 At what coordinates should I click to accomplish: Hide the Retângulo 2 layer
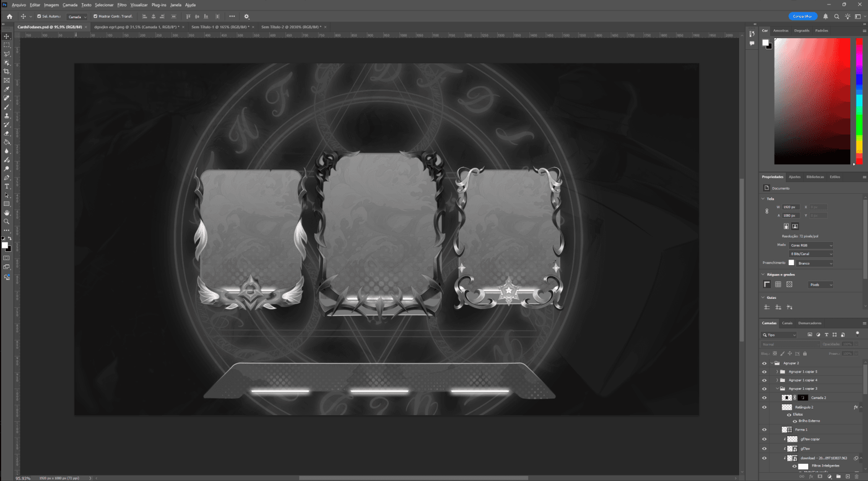click(x=765, y=407)
